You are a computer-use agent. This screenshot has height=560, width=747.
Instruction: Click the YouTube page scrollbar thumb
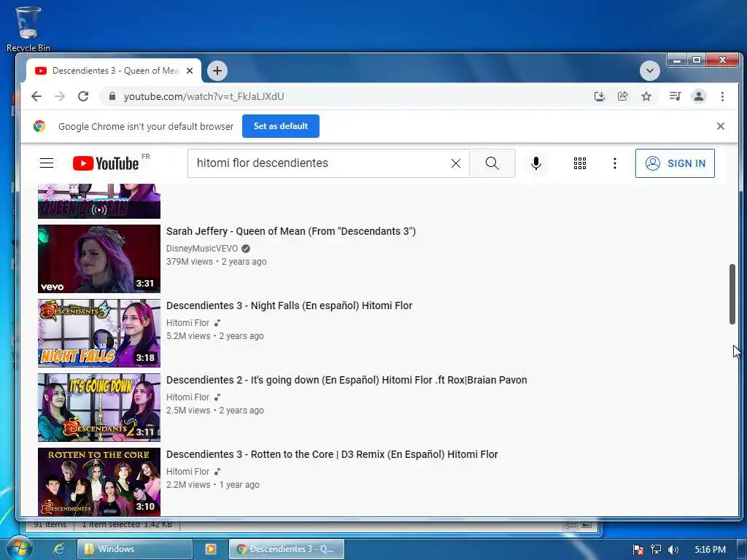click(x=732, y=295)
